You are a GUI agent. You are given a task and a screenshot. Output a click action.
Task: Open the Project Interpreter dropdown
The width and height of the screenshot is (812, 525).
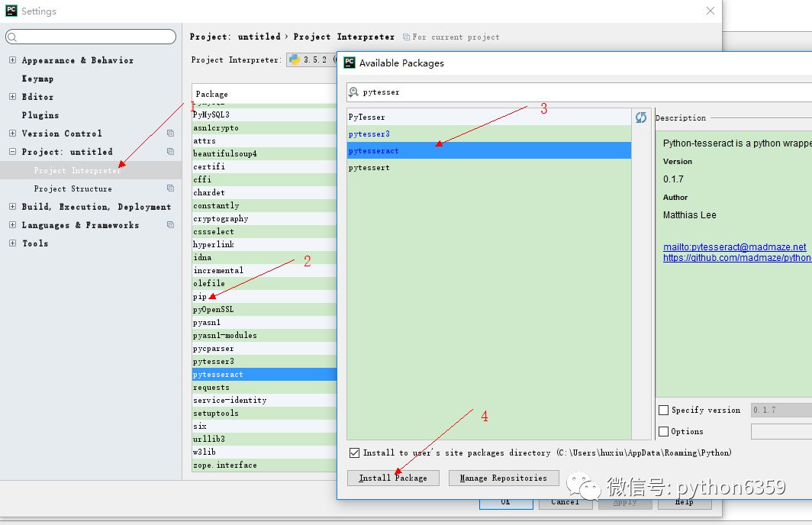point(311,60)
